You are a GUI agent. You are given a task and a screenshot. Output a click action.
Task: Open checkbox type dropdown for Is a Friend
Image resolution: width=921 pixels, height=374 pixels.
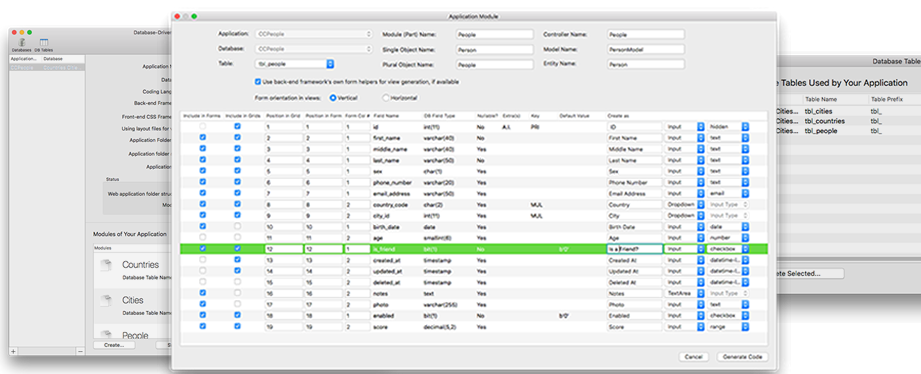[728, 248]
